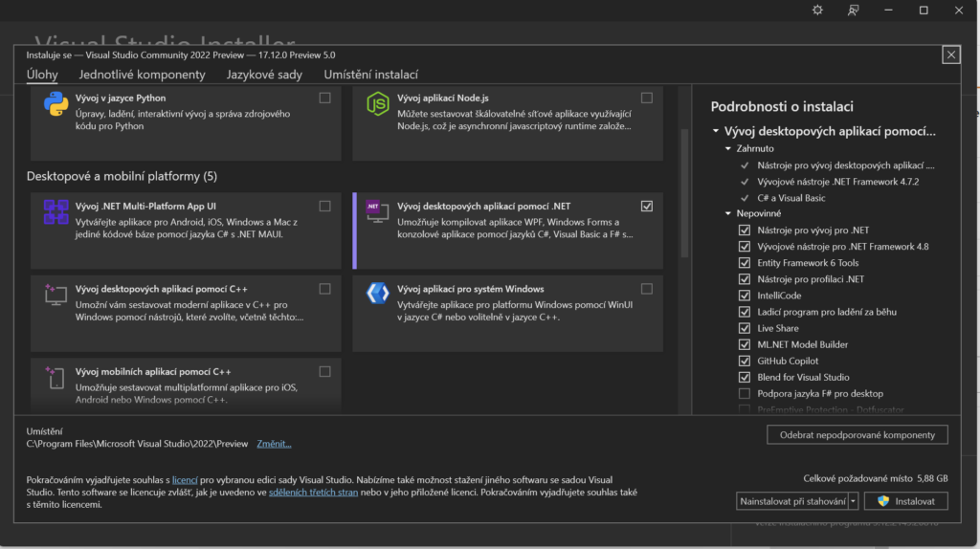Click the C++ mobile development icon
Viewport: 980px width, 549px height.
(x=55, y=378)
